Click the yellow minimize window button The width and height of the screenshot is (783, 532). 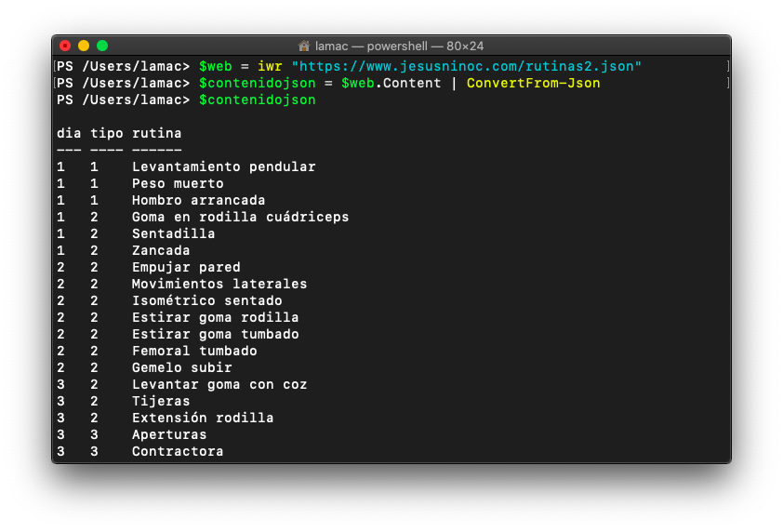pos(84,46)
